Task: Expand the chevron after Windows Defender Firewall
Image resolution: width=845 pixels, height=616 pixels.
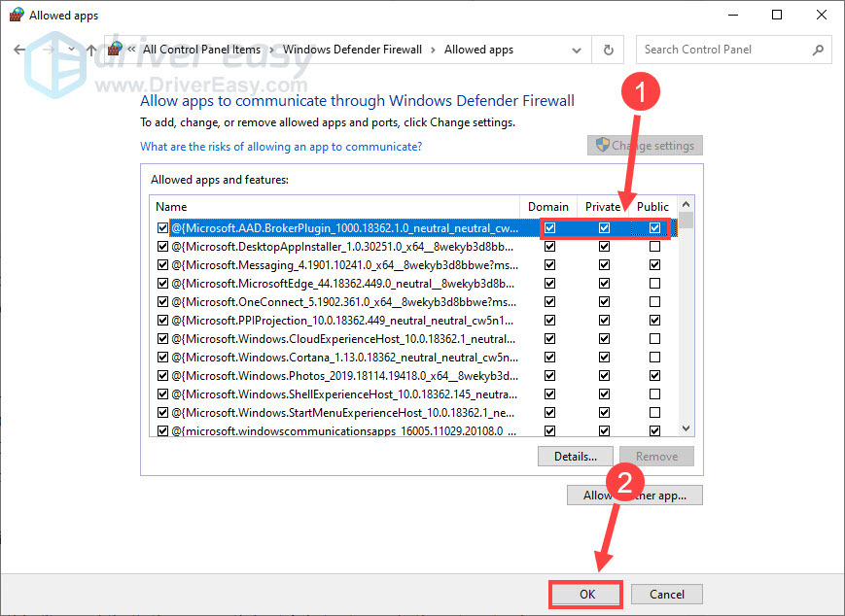Action: pyautogui.click(x=433, y=51)
